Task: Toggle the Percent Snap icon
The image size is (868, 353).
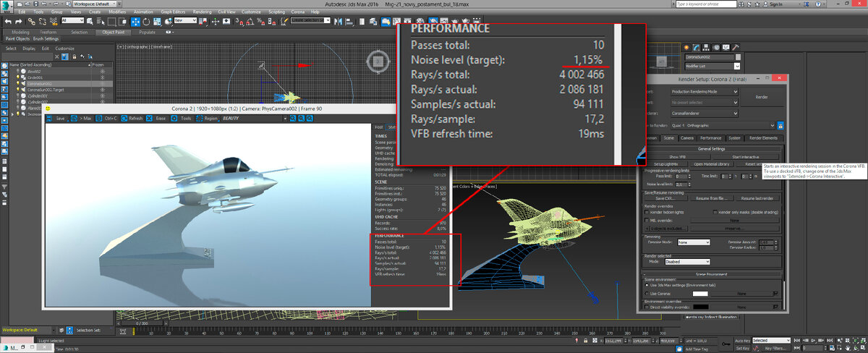Action: pyautogui.click(x=261, y=22)
